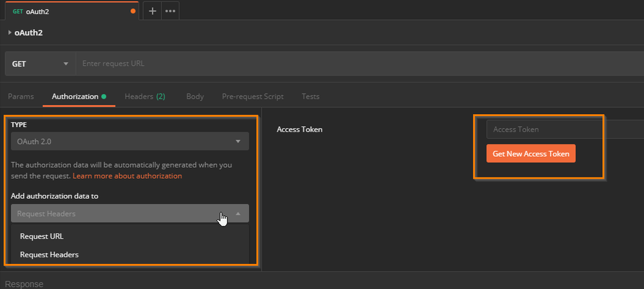Choose Request URL from the list
644x289 pixels.
coord(42,236)
